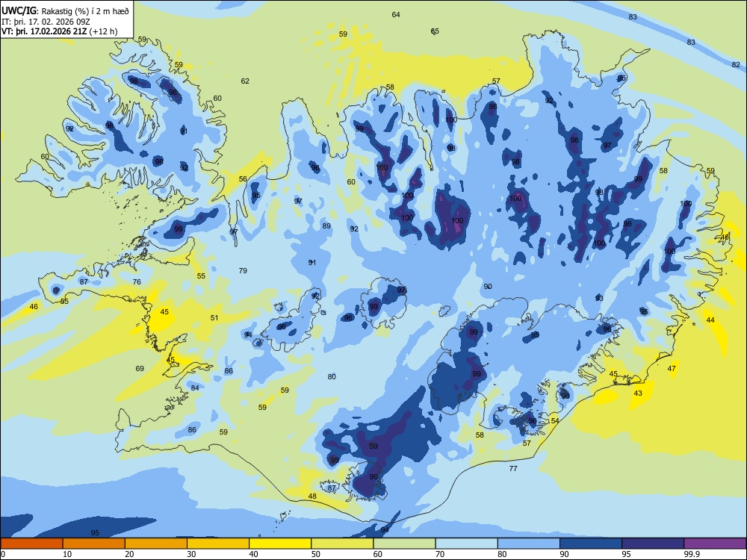This screenshot has width=747, height=560.
Task: Click the map value '79'
Action: [243, 270]
